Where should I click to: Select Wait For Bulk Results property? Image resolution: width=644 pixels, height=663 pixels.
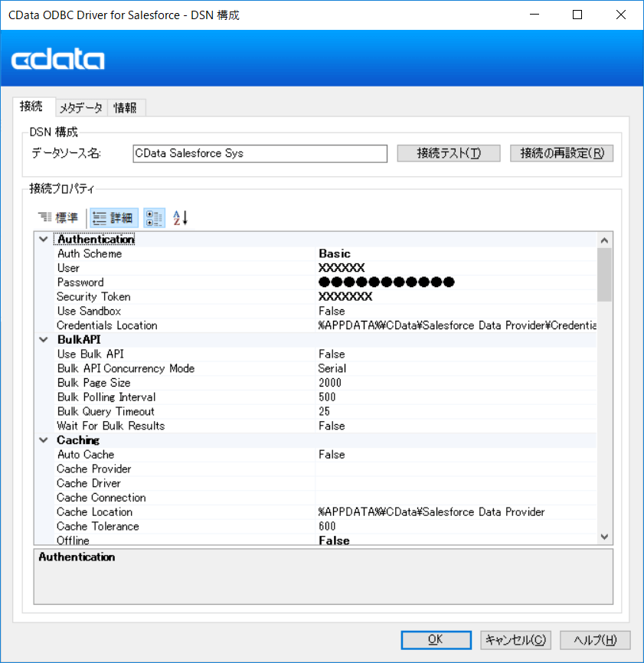tap(325, 426)
